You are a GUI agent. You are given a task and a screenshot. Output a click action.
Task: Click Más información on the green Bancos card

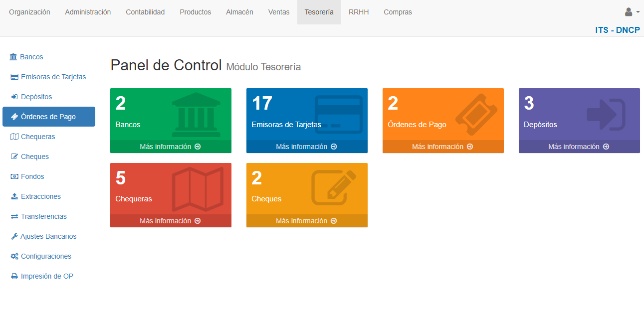[170, 147]
